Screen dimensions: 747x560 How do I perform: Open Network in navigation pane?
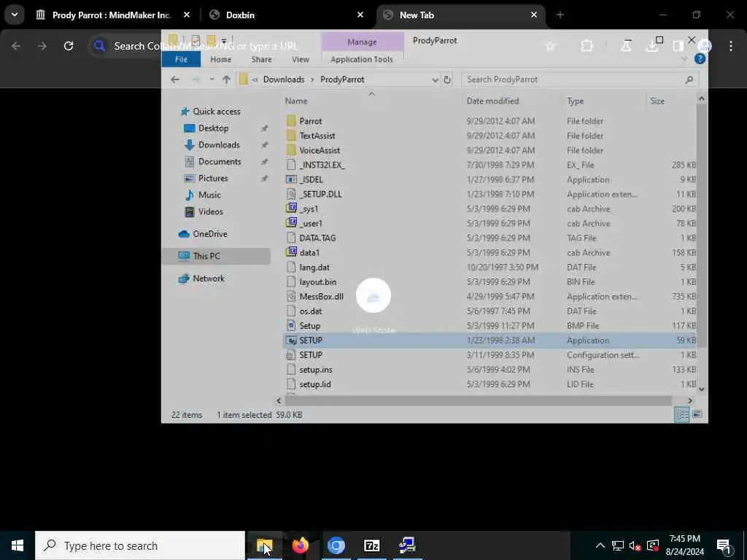[x=208, y=279]
